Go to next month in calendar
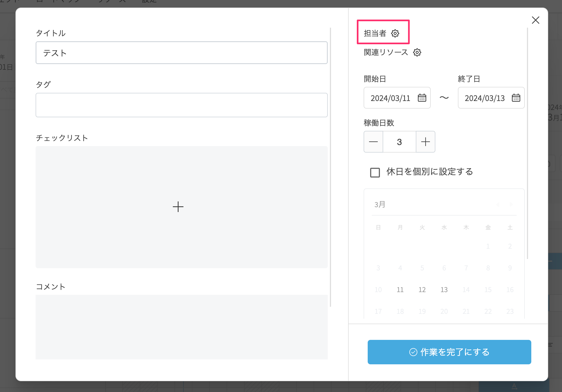 [511, 204]
